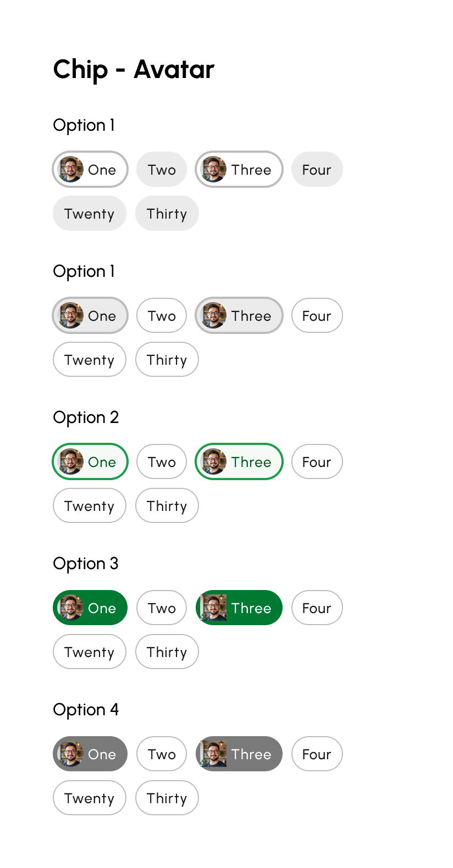This screenshot has height=868, width=453.
Task: Click the Chip - Avatar heading
Action: pos(134,70)
